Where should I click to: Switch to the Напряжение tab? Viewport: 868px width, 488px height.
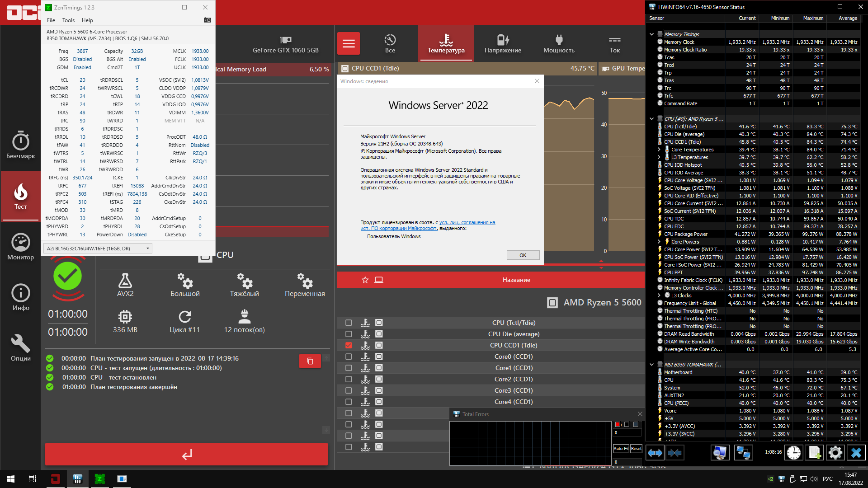503,44
